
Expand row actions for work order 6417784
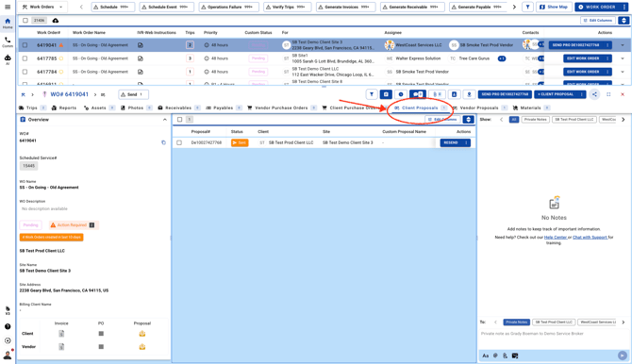(x=623, y=72)
